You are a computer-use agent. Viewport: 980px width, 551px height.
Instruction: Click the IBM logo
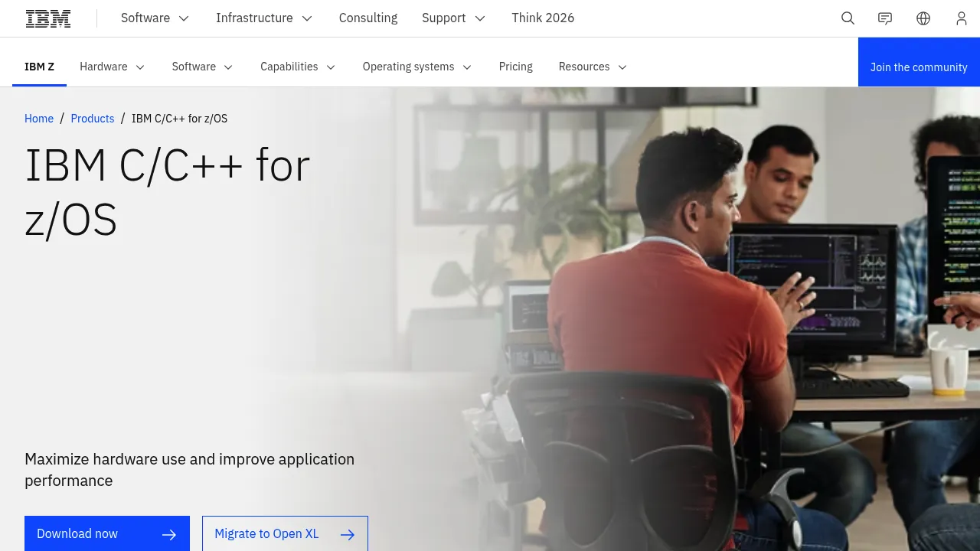tap(48, 18)
